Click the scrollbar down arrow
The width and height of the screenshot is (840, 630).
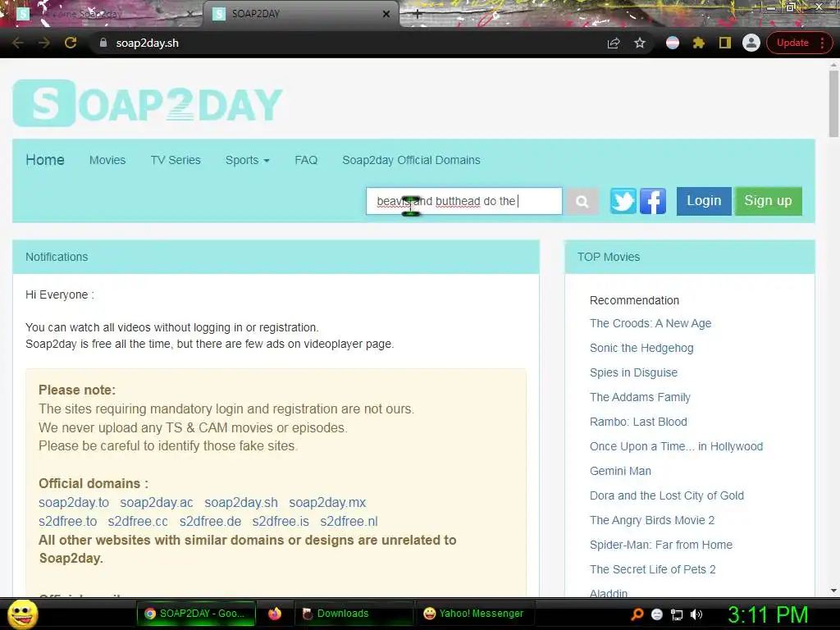click(833, 591)
